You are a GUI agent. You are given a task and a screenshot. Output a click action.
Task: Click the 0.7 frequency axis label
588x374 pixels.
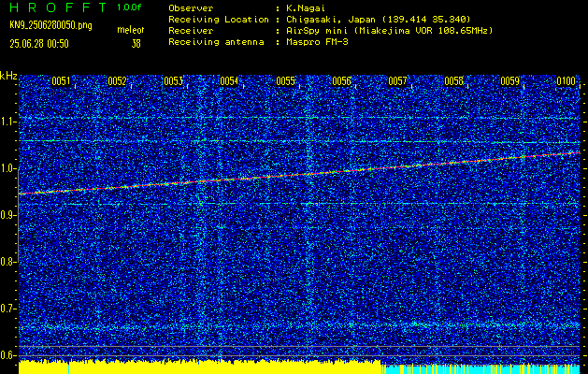[x=7, y=309]
